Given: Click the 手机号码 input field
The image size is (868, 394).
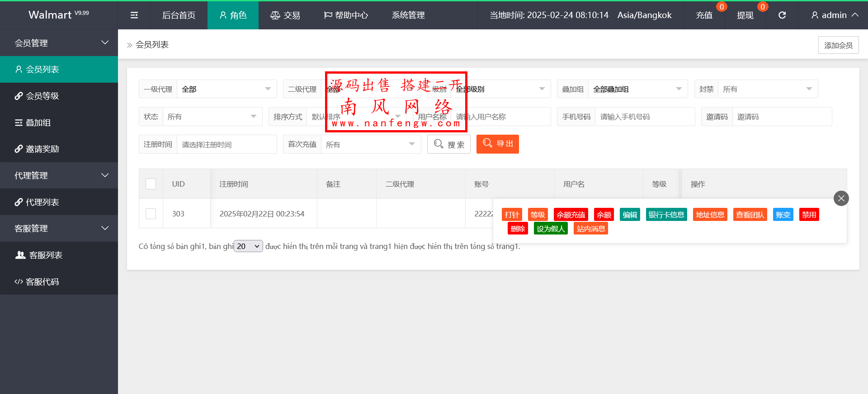Looking at the screenshot, I should pyautogui.click(x=644, y=117).
